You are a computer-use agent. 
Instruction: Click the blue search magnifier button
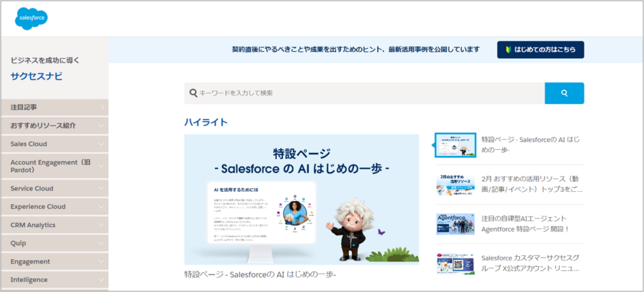564,93
